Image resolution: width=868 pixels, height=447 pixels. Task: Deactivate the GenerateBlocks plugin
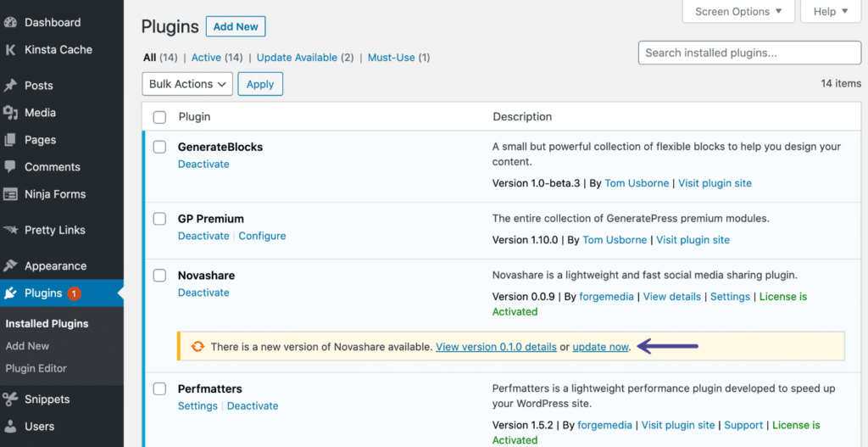[203, 165]
